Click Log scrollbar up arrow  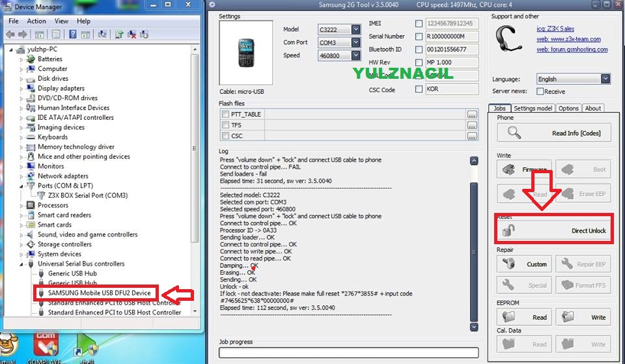click(474, 161)
